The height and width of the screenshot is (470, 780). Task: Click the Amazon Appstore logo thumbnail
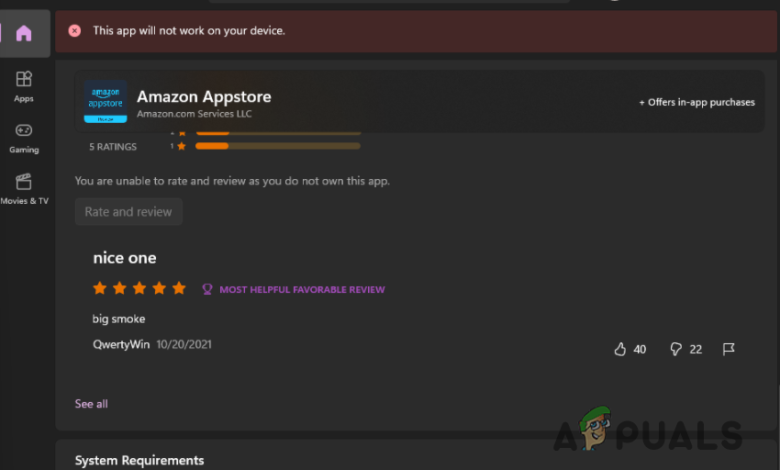(105, 102)
